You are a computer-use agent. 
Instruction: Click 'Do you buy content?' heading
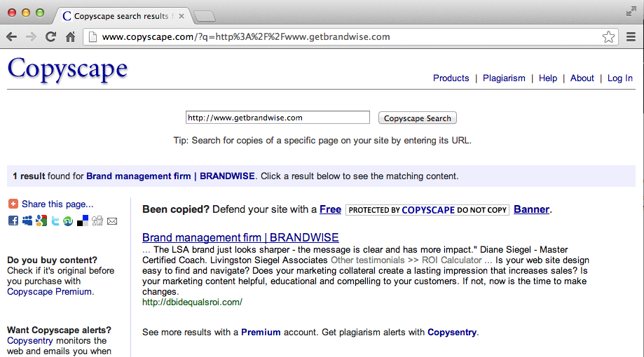click(52, 260)
